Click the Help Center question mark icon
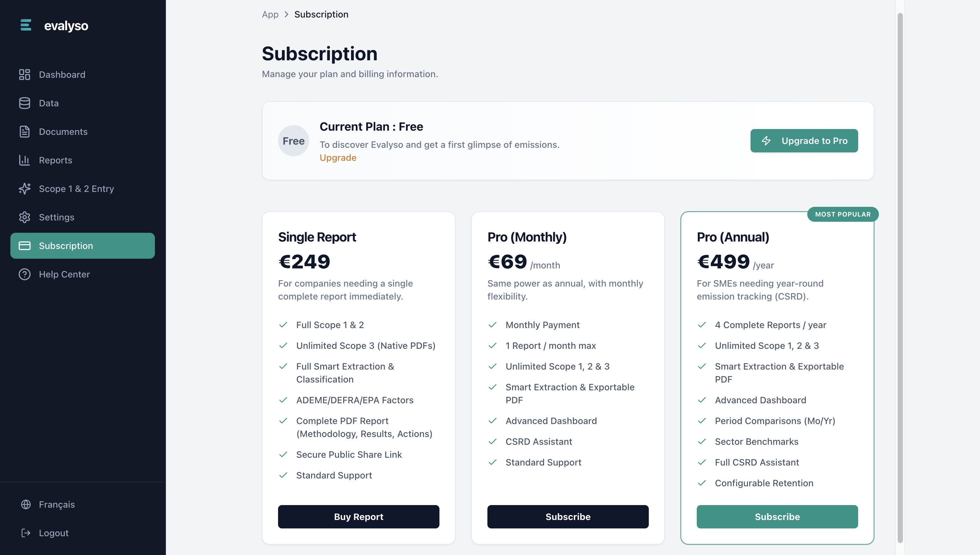Screen dimensions: 980x555 (24, 275)
